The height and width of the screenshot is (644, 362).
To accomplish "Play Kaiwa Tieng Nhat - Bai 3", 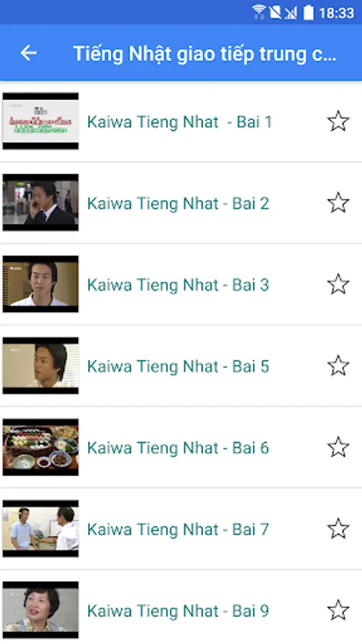I will pyautogui.click(x=178, y=285).
